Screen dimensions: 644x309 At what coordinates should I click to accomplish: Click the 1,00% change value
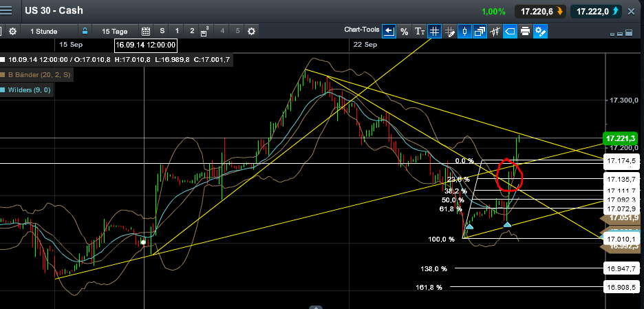494,12
